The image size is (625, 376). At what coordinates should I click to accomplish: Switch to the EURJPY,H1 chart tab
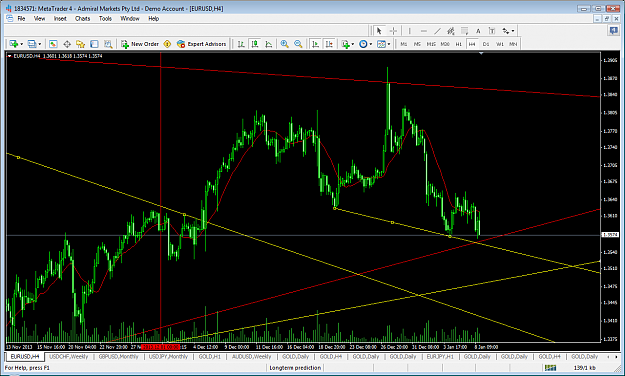440,356
